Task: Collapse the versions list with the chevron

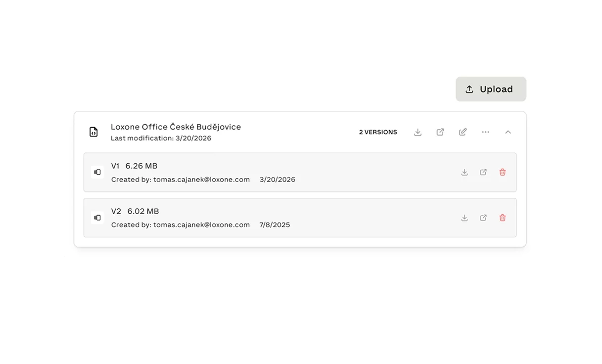Action: click(x=508, y=132)
